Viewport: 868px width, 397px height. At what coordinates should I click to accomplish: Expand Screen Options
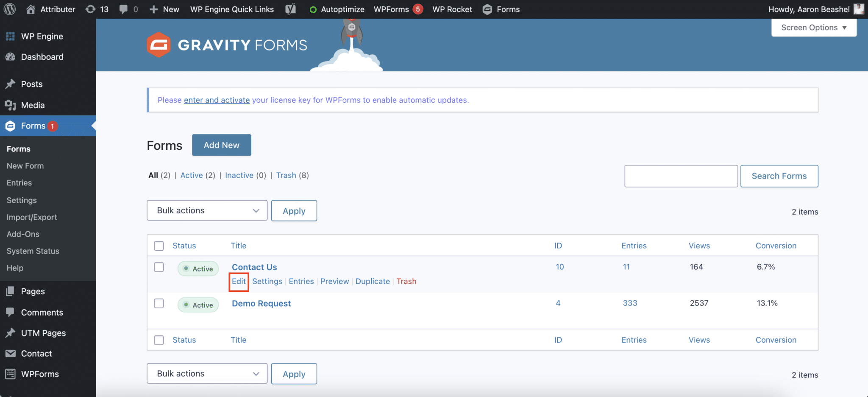click(x=813, y=27)
